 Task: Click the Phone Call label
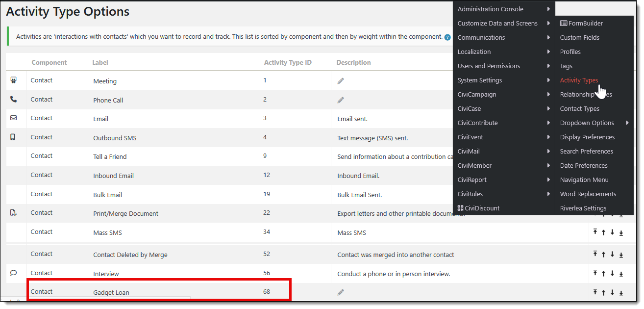(x=108, y=100)
